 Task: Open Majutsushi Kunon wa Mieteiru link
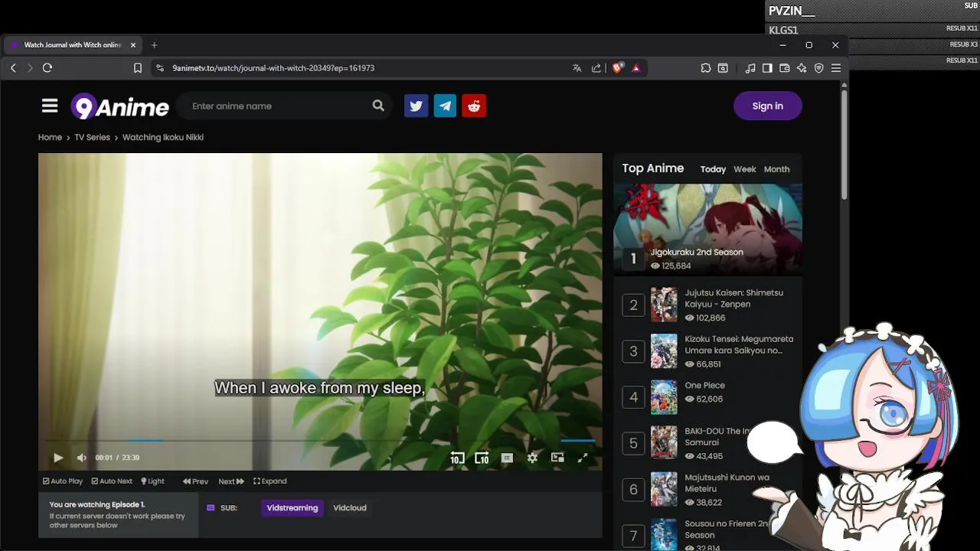click(727, 483)
